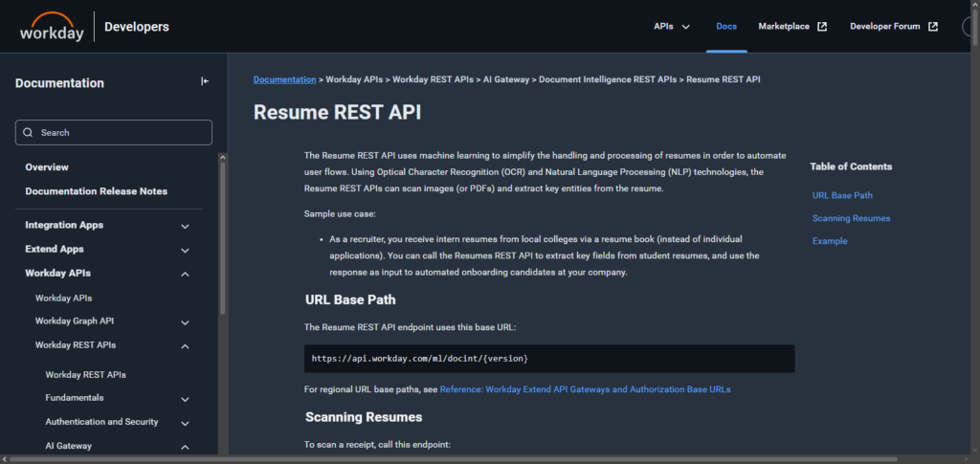
Task: Expand the Fundamentals section
Action: click(x=185, y=400)
